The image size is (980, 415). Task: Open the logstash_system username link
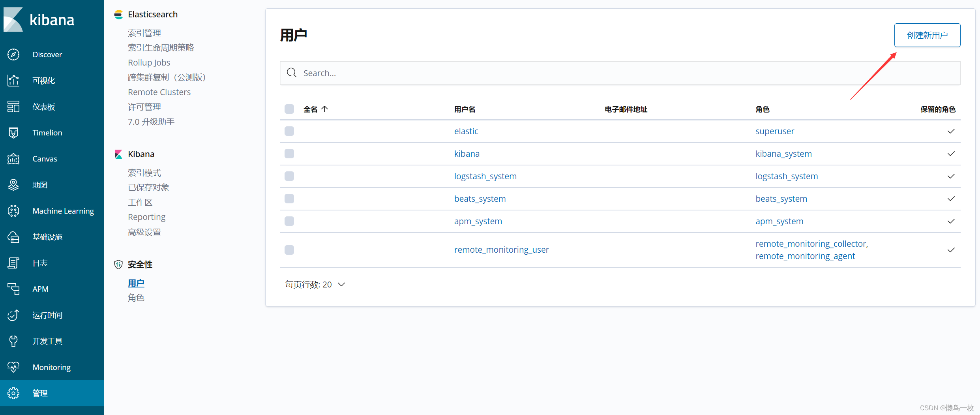pyautogui.click(x=485, y=176)
